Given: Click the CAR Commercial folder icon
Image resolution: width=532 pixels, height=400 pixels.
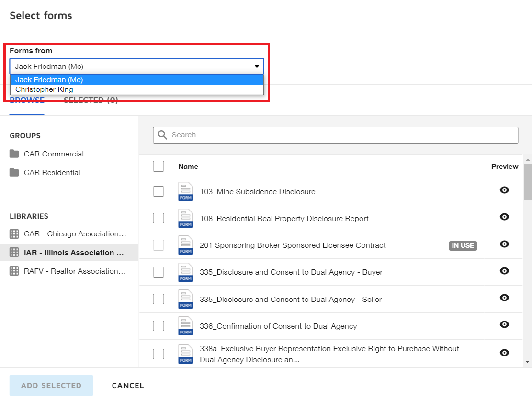Looking at the screenshot, I should (x=14, y=154).
